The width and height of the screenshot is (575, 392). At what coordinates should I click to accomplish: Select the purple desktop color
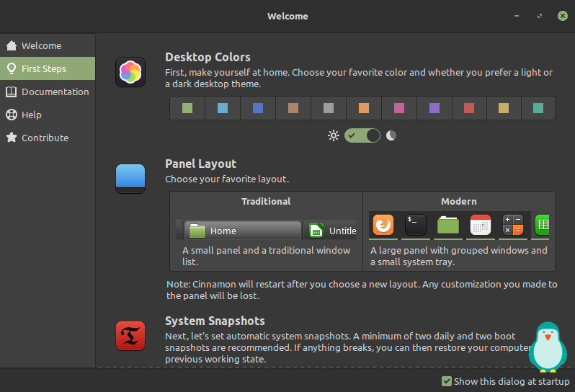[x=434, y=108]
